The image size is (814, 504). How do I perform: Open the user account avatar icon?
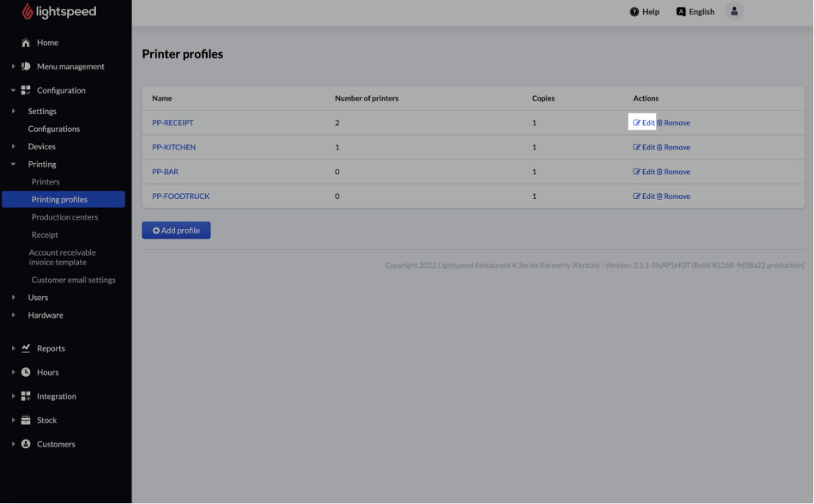733,11
